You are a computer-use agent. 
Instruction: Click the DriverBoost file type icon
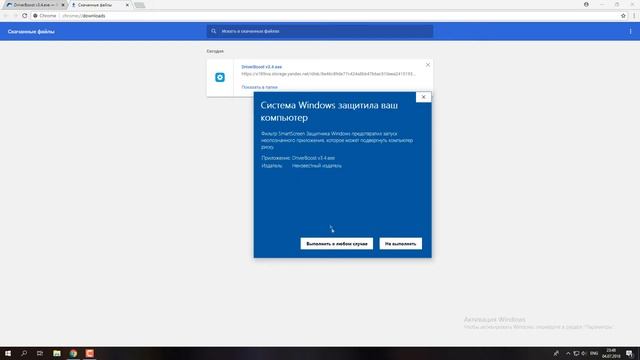[220, 77]
